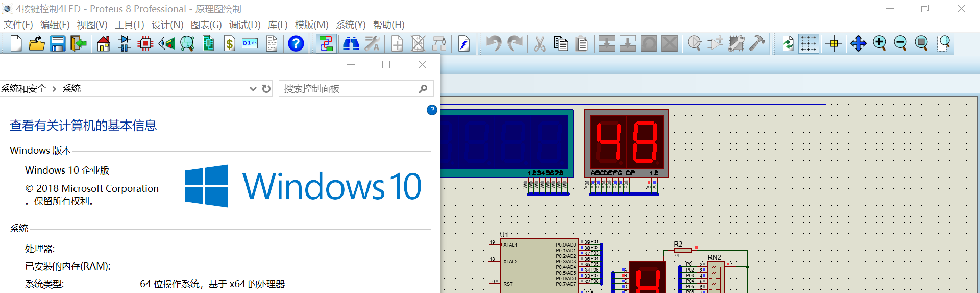
Task: Click the Decompose hammer icon
Action: pyautogui.click(x=757, y=44)
